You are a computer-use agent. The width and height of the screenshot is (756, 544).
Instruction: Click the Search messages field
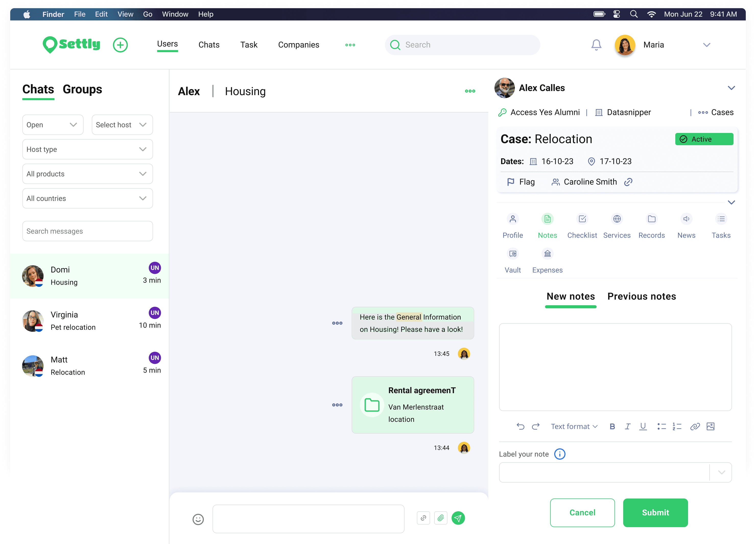point(87,231)
